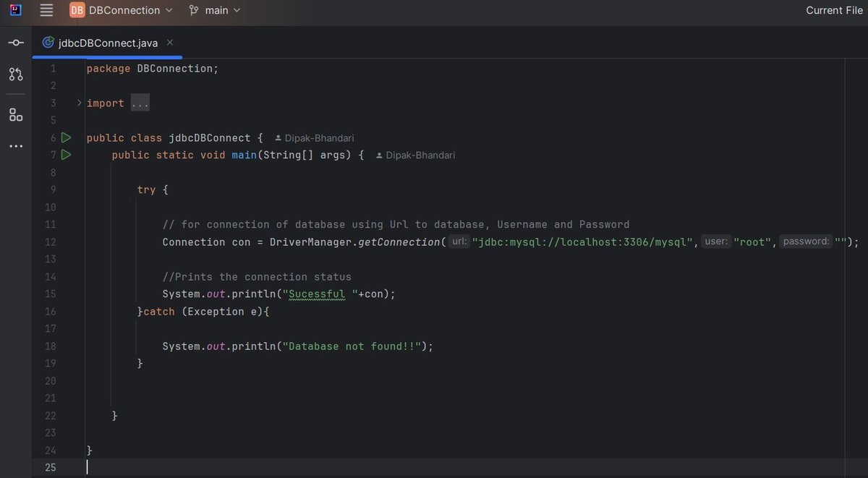Click the try keyword
This screenshot has width=868, height=478.
(x=146, y=190)
